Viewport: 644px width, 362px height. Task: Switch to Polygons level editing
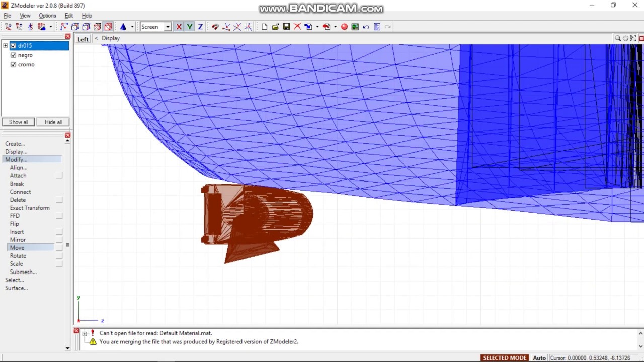(86, 27)
